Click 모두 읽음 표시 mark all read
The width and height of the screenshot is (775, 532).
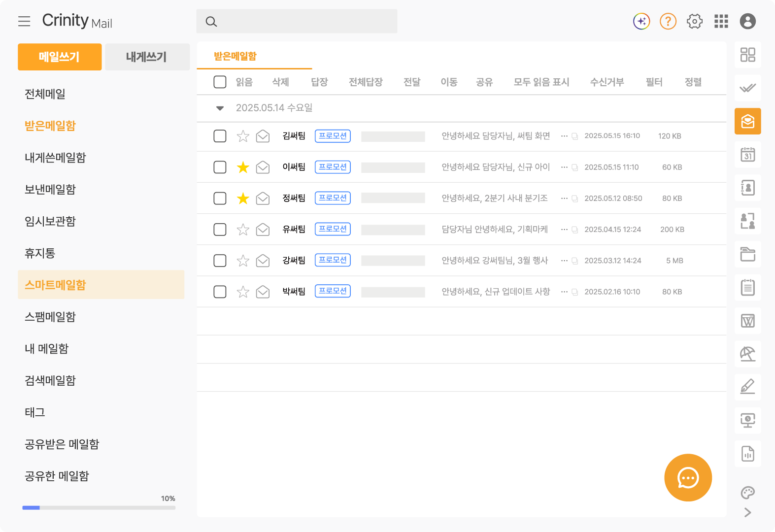tap(541, 82)
